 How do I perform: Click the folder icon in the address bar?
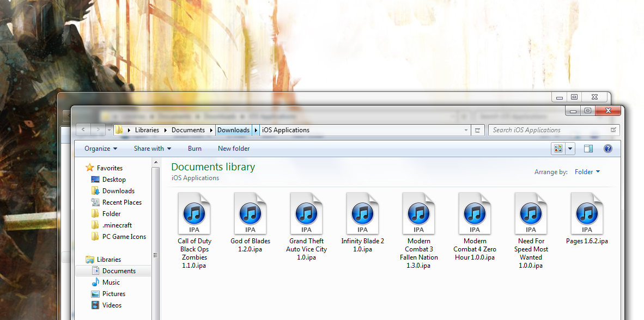click(x=119, y=130)
